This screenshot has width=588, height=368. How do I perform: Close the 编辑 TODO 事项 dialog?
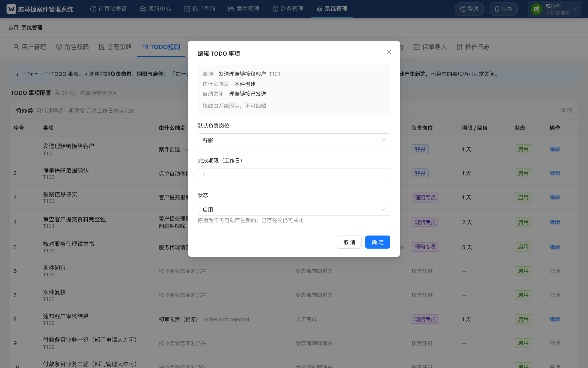click(389, 52)
